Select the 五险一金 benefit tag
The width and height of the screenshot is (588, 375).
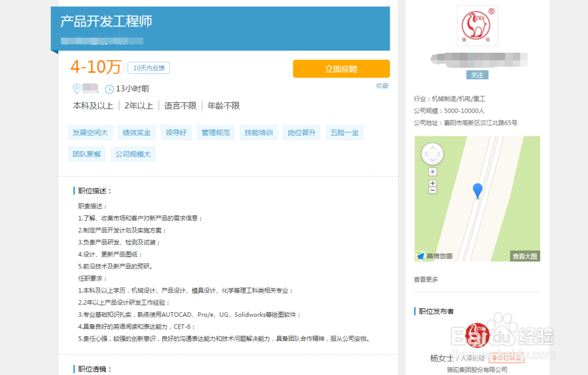[x=345, y=132]
